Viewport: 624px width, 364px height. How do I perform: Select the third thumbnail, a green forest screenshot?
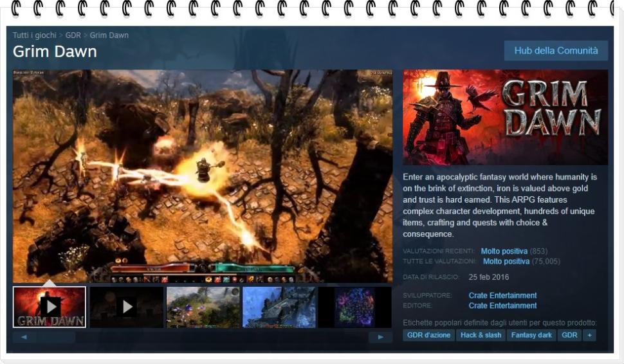(203, 307)
